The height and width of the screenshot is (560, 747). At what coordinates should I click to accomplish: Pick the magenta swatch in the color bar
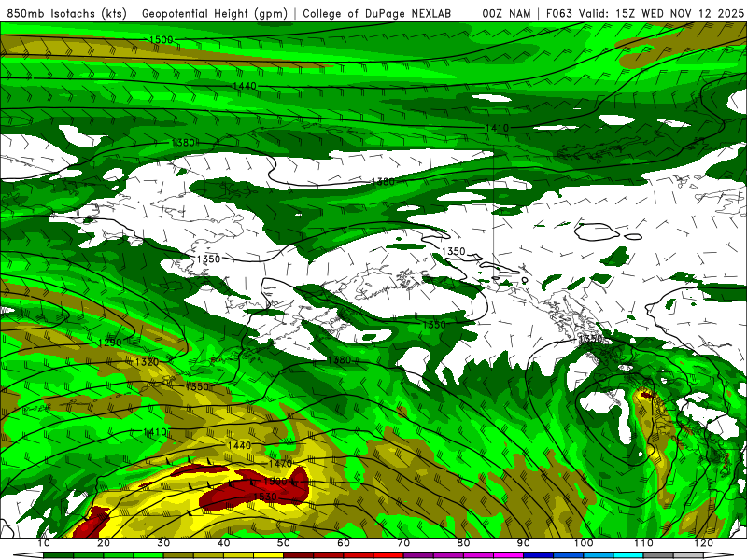[x=508, y=555]
